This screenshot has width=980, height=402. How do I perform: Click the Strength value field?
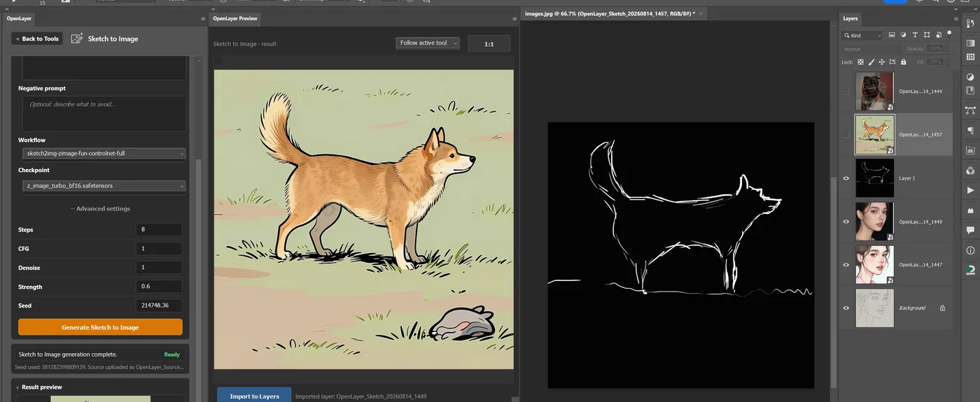[x=159, y=286]
